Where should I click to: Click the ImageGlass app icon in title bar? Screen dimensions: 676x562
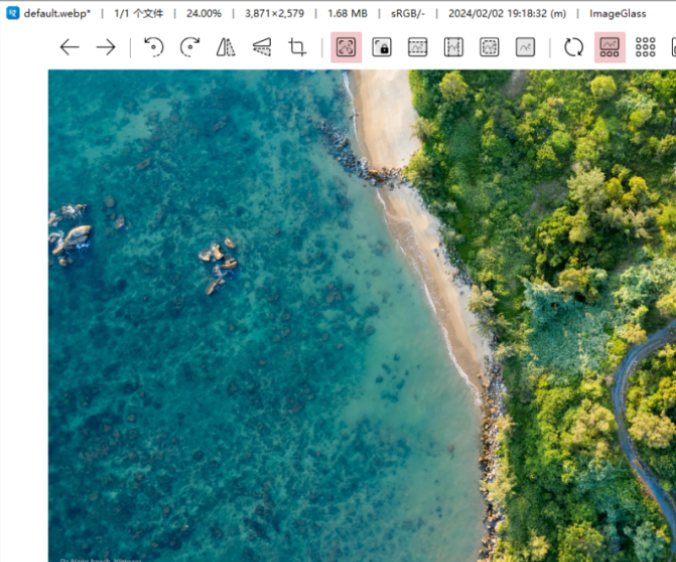coord(13,13)
